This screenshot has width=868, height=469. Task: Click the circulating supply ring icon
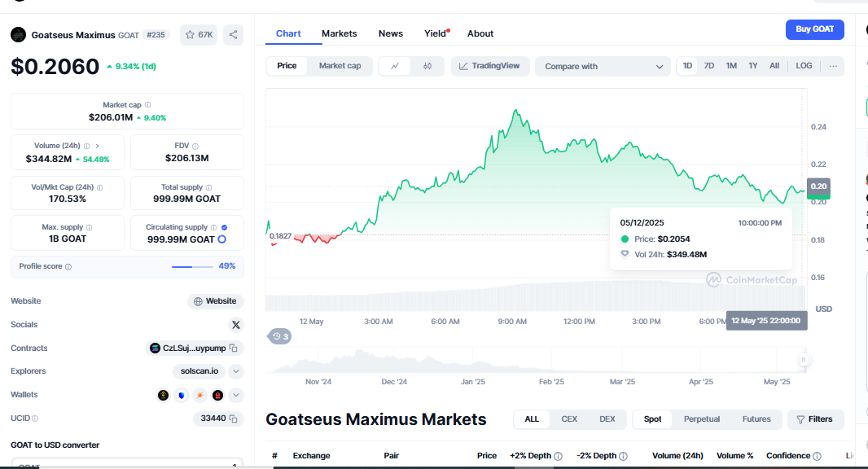[x=222, y=239]
